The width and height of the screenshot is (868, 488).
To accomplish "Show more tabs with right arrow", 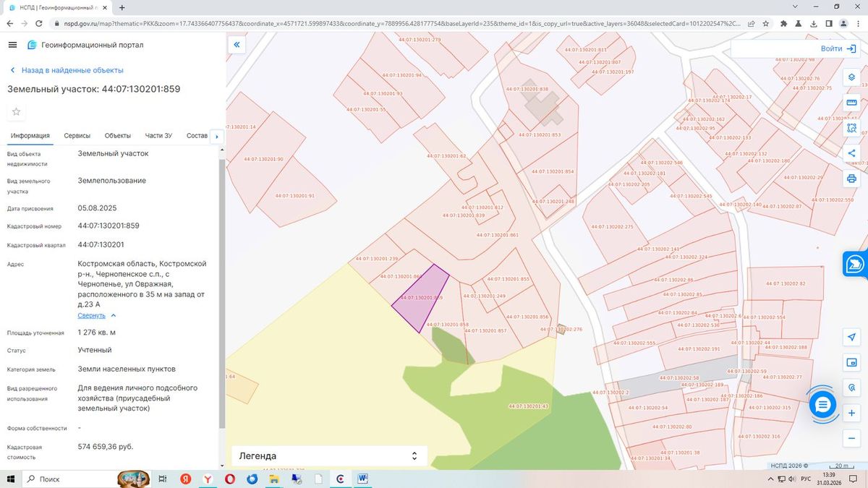I will click(217, 136).
